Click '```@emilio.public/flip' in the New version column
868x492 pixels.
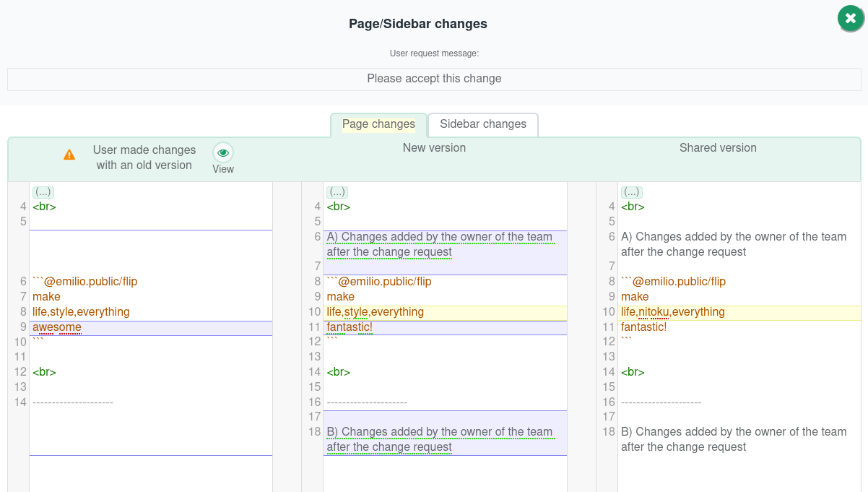[379, 282]
